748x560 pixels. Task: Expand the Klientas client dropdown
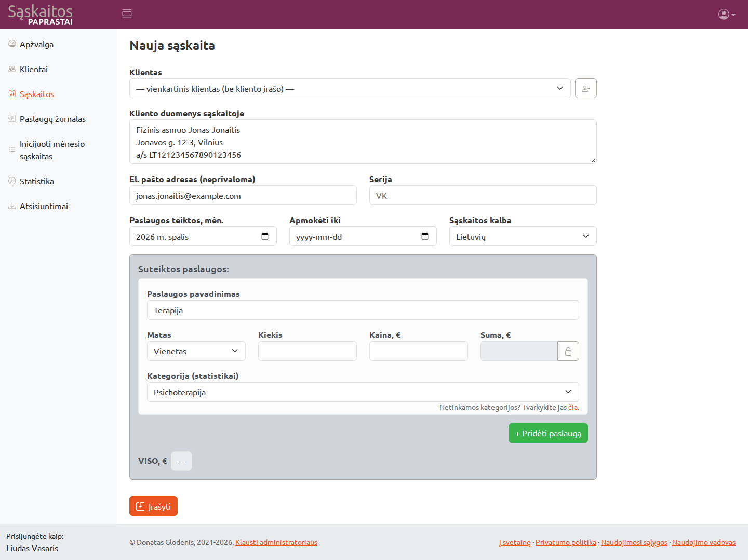click(x=350, y=88)
